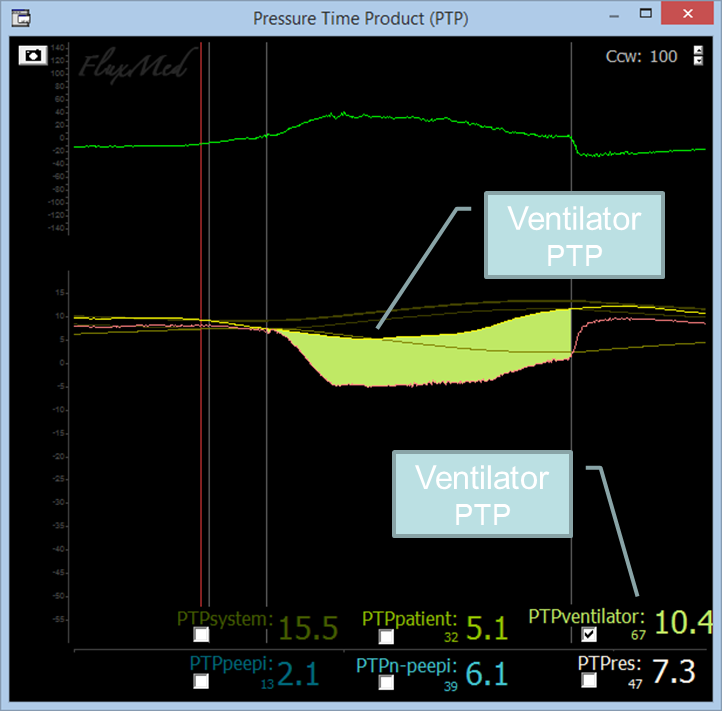722x711 pixels.
Task: Click the PTPsystem label text
Action: pos(225,618)
